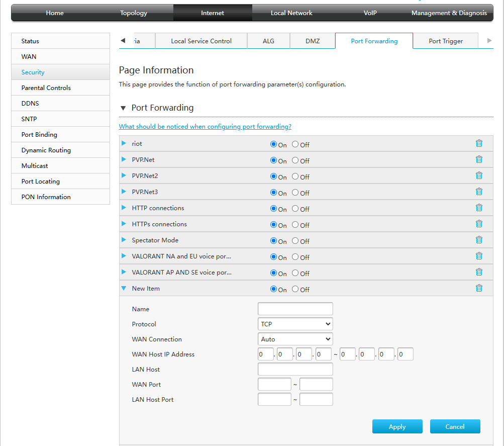
Task: Delete the HTTPs connections rule
Action: 479,224
